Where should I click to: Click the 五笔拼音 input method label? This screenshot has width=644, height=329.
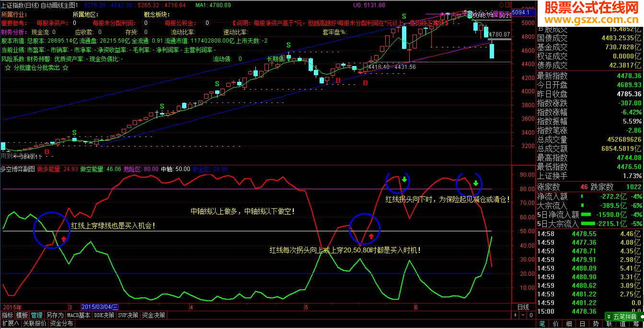pos(625,317)
